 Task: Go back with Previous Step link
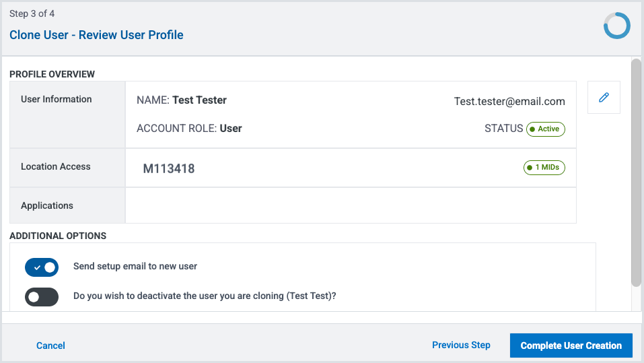(x=461, y=345)
